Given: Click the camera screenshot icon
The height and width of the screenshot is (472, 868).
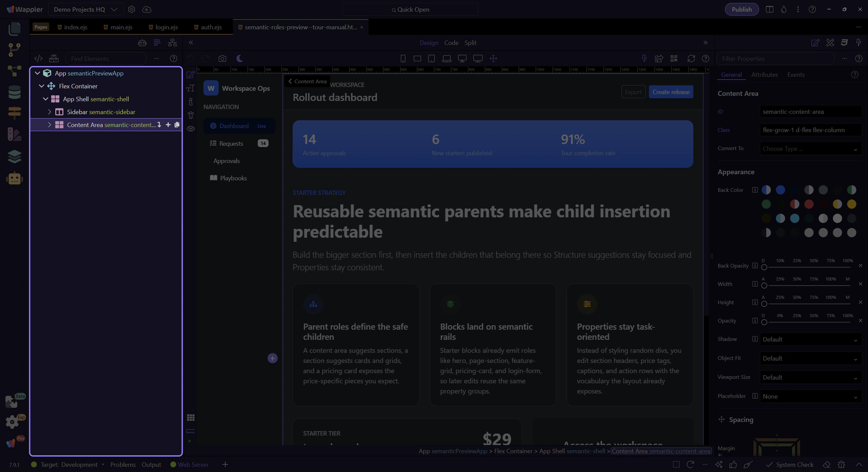Looking at the screenshot, I should 222,58.
